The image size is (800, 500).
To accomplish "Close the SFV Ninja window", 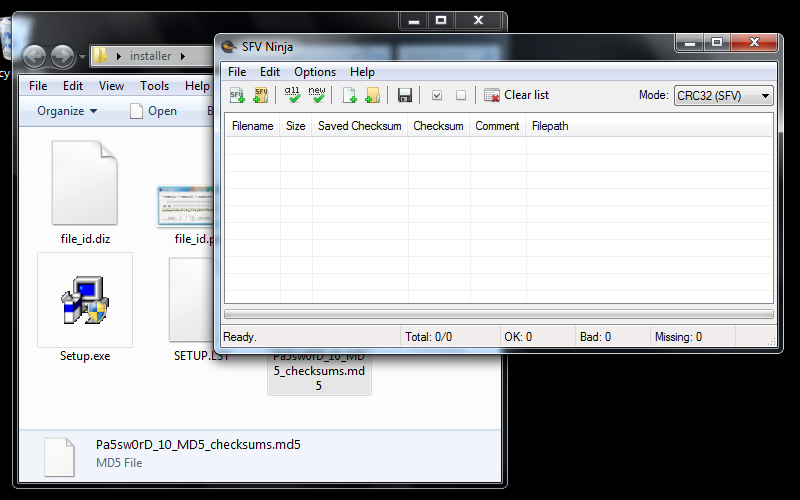I will (754, 43).
